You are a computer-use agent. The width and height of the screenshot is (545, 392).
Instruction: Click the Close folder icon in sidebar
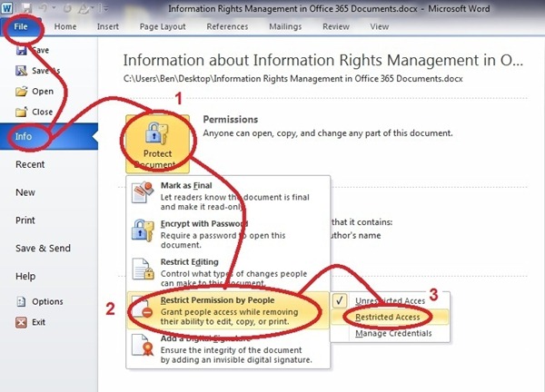tap(22, 112)
